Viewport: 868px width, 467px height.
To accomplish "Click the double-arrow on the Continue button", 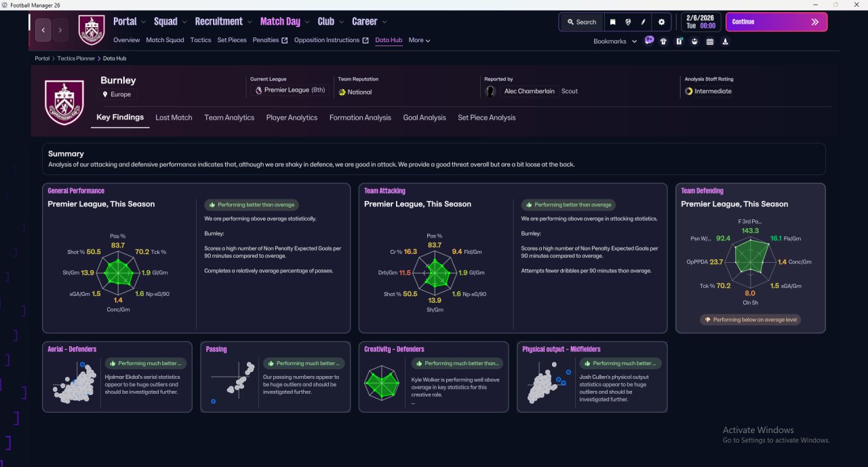I will click(814, 22).
